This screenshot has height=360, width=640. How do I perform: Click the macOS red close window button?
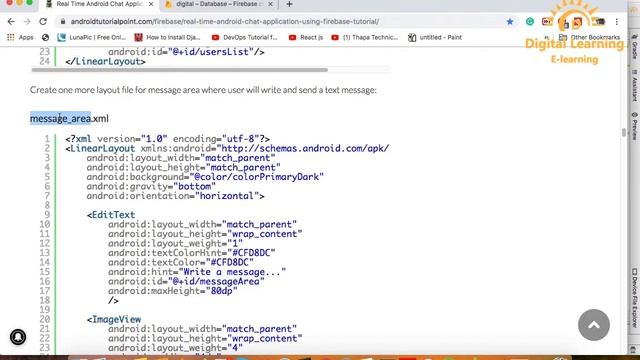(9, 2)
